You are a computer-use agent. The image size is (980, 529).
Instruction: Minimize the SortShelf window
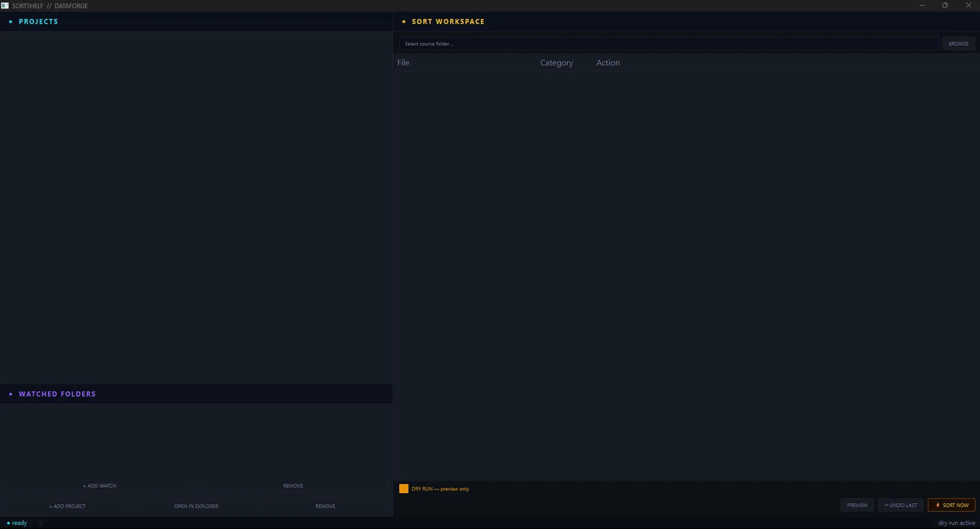click(922, 6)
